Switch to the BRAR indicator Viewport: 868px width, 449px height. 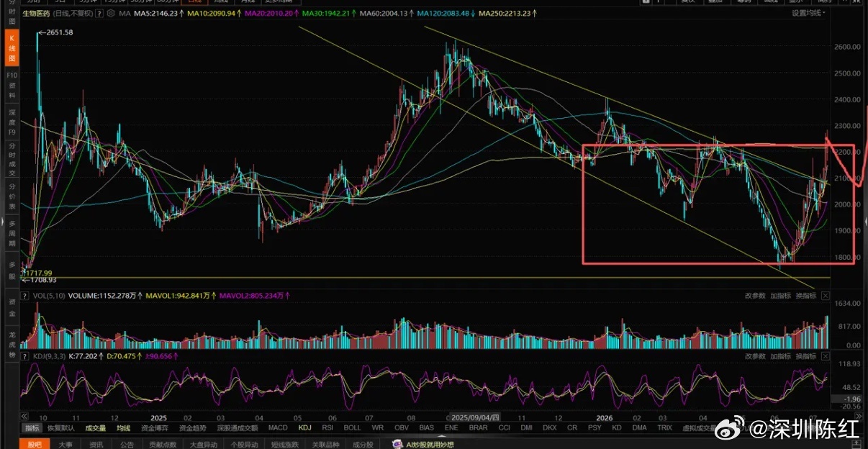point(478,427)
